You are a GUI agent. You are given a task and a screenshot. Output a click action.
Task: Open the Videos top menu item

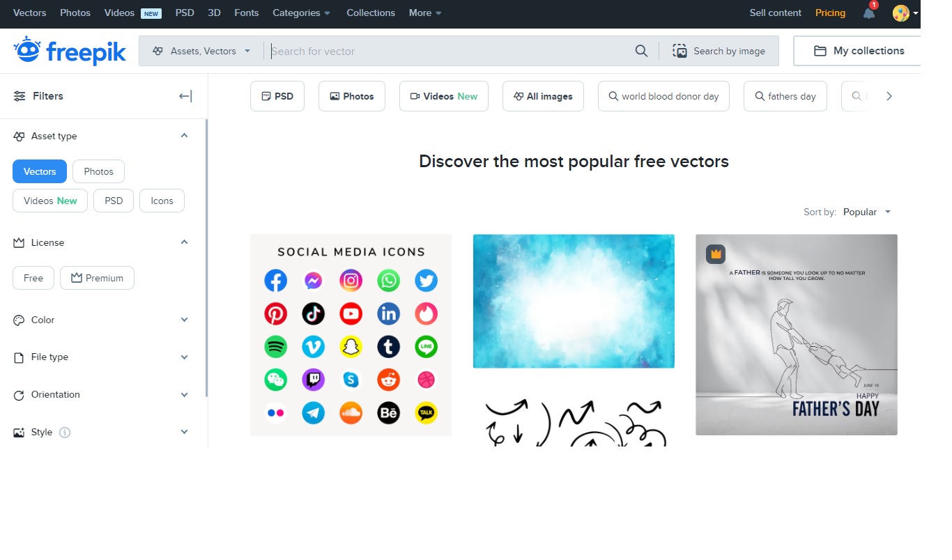pos(132,13)
